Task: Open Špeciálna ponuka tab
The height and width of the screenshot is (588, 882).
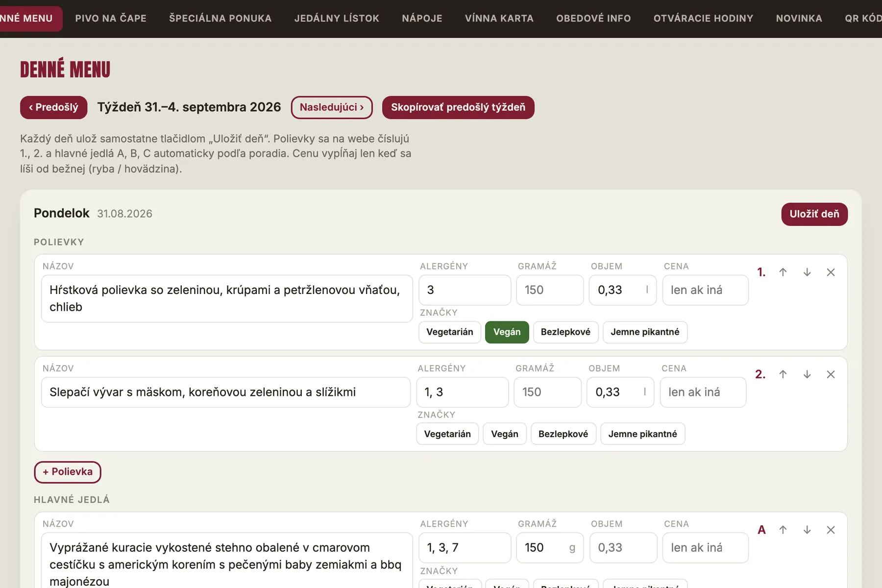Action: click(220, 19)
